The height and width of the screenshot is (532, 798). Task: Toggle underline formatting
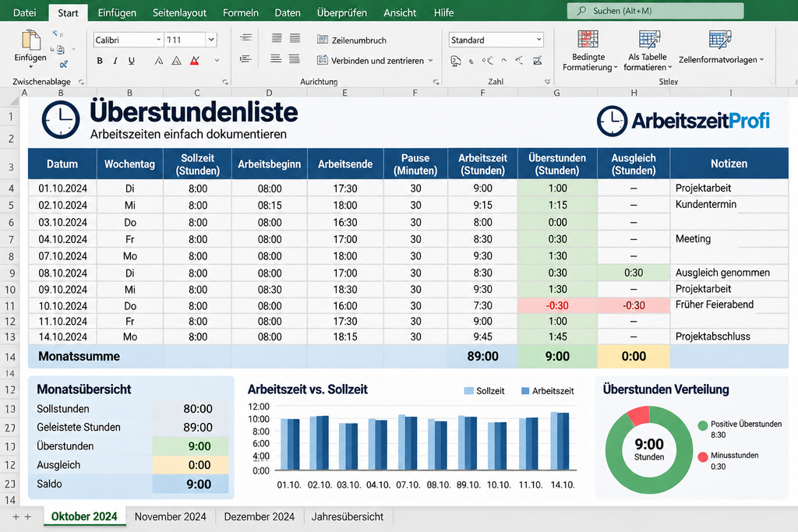[x=131, y=61]
